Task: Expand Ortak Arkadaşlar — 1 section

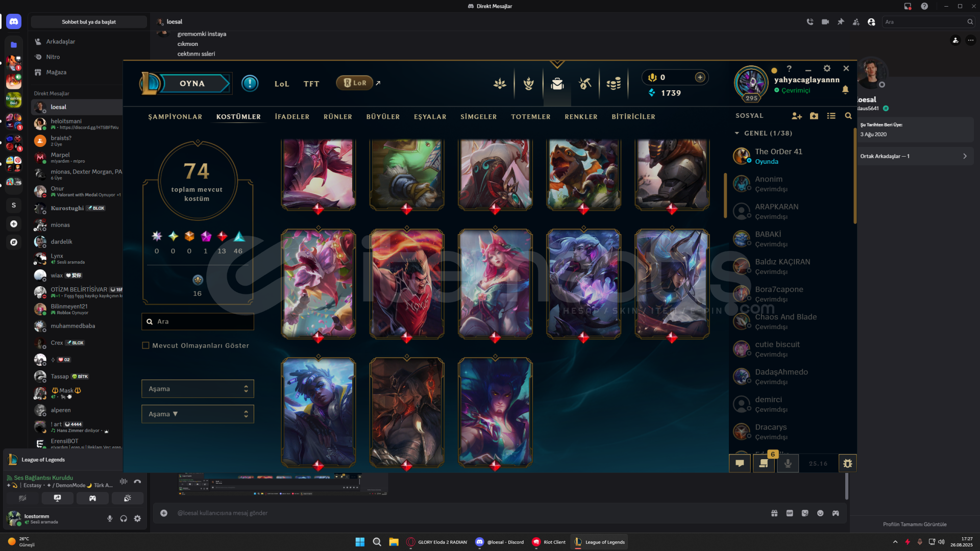Action: coord(915,156)
